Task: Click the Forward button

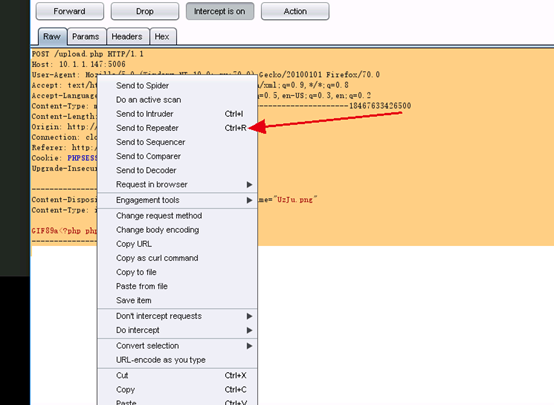Action: (x=70, y=11)
